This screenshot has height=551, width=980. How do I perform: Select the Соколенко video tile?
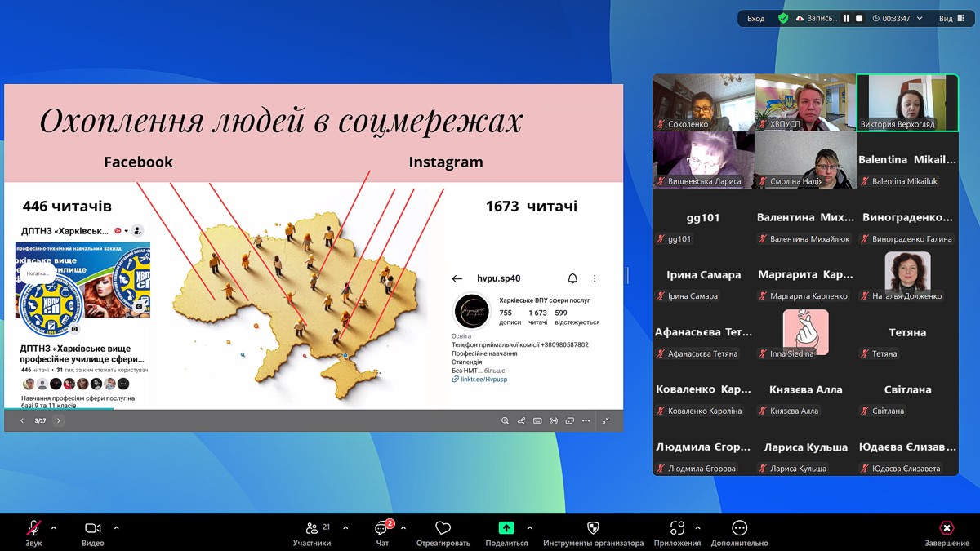703,103
